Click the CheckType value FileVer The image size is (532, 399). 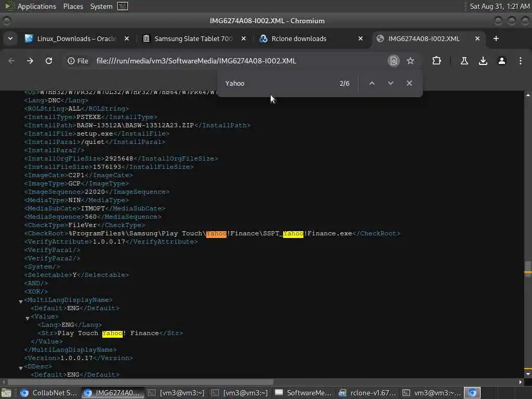(83, 225)
